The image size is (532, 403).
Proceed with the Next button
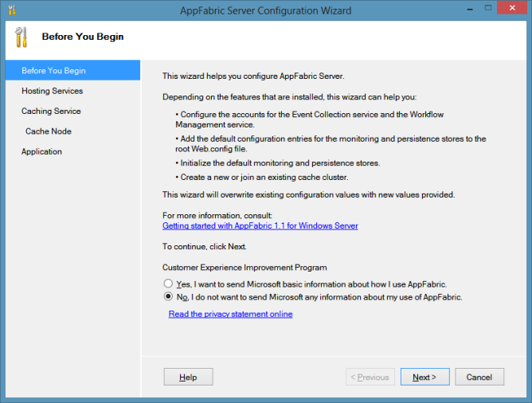[x=424, y=377]
